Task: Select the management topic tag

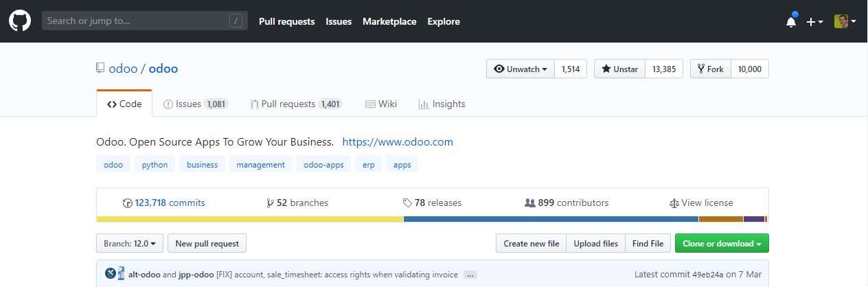Action: click(260, 164)
